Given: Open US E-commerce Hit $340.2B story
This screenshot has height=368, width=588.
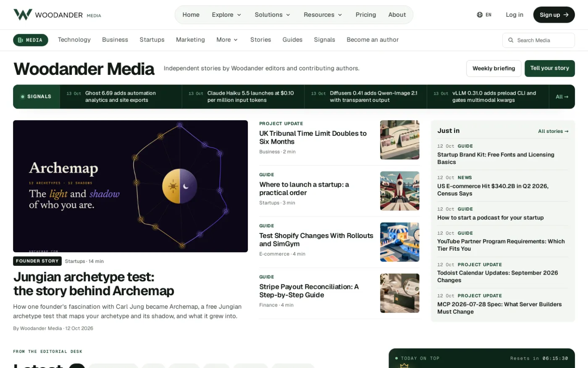Looking at the screenshot, I should 493,190.
